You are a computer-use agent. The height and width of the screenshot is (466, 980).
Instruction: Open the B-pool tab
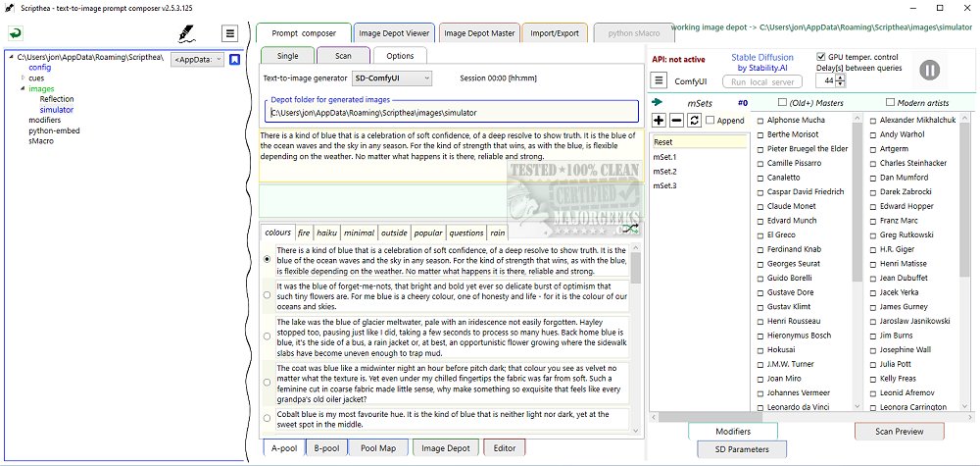pyautogui.click(x=327, y=448)
